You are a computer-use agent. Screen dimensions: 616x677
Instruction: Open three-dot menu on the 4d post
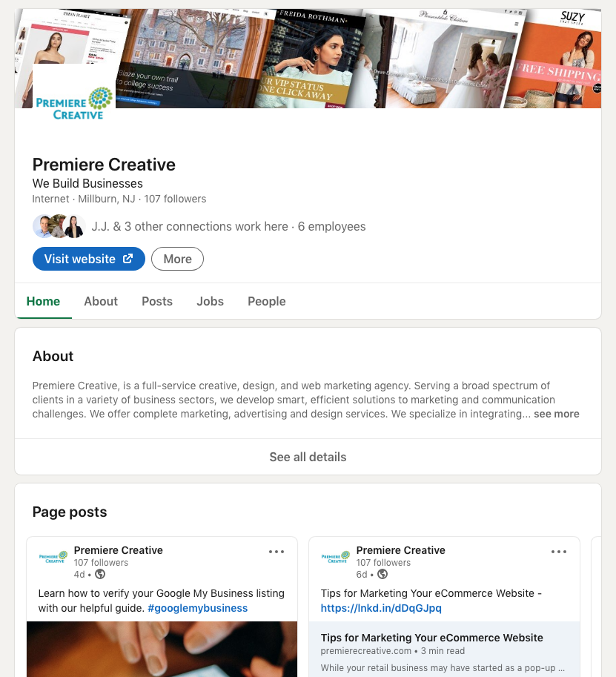tap(276, 552)
